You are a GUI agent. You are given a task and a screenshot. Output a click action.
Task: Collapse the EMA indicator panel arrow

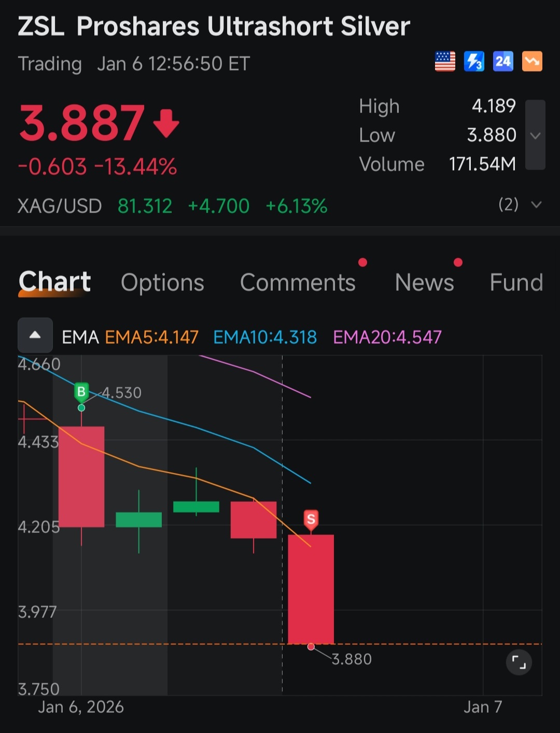[35, 335]
